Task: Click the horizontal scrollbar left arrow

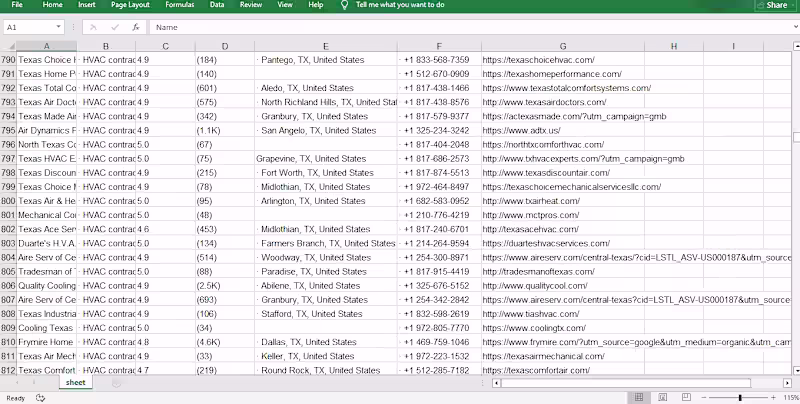Action: pyautogui.click(x=496, y=383)
